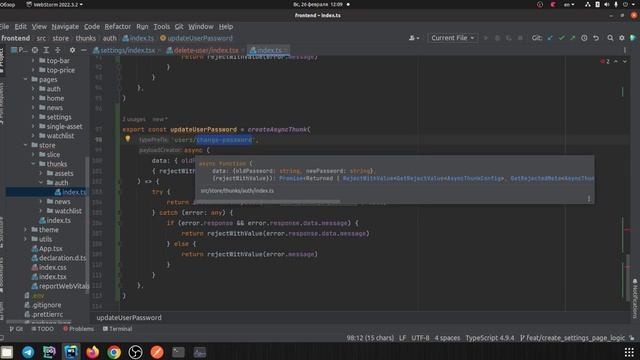Open Project view selector dropdown
The height and width of the screenshot is (360, 640).
[x=19, y=50]
